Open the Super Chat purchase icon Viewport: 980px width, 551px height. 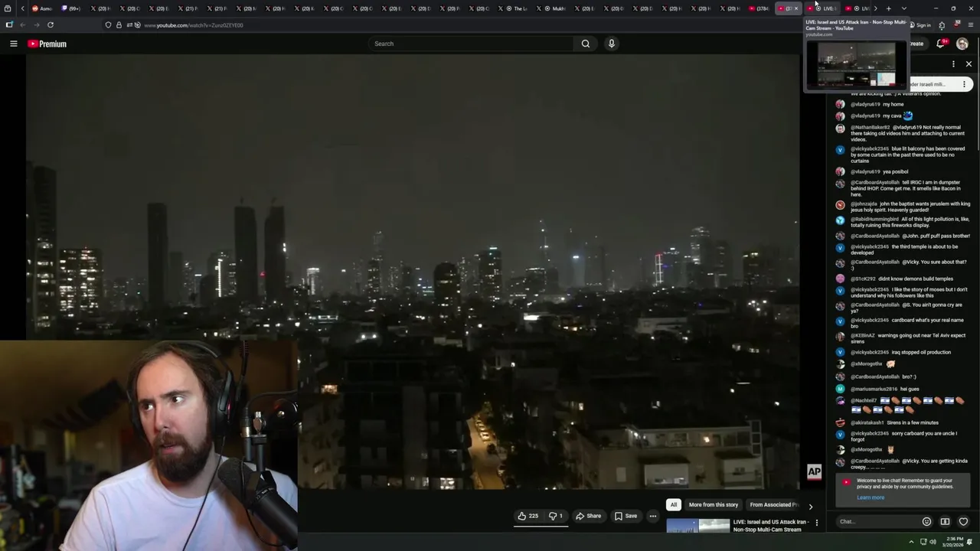[x=945, y=522]
